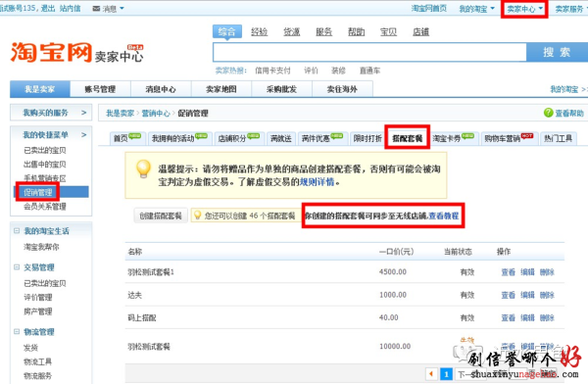Screen dimensions: 588x384
Task: Collapse the 我的淘宝生活 section
Action: tap(17, 230)
